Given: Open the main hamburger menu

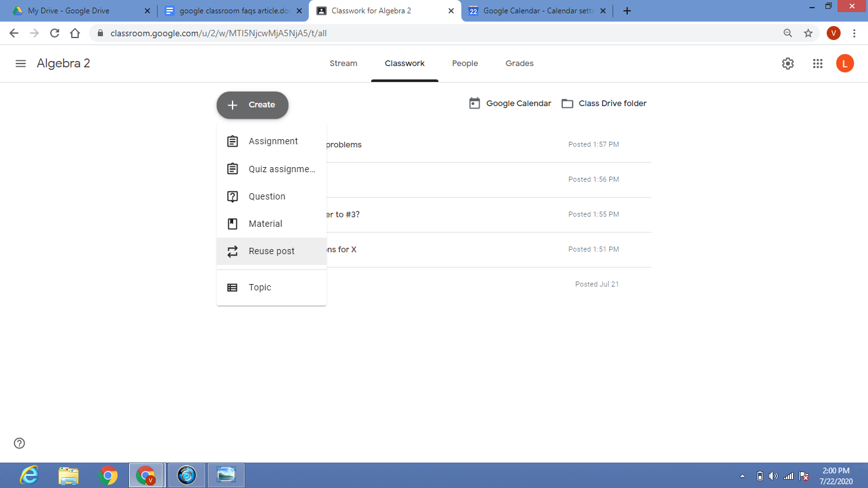Looking at the screenshot, I should tap(20, 64).
